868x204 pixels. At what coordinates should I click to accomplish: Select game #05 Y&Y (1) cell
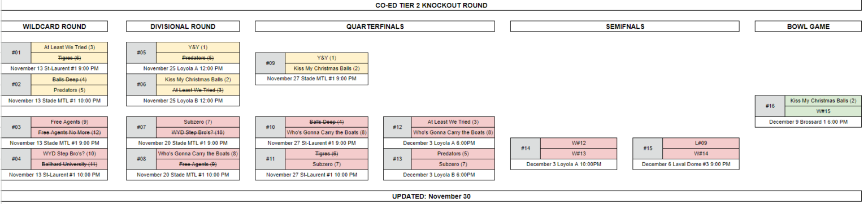(198, 47)
